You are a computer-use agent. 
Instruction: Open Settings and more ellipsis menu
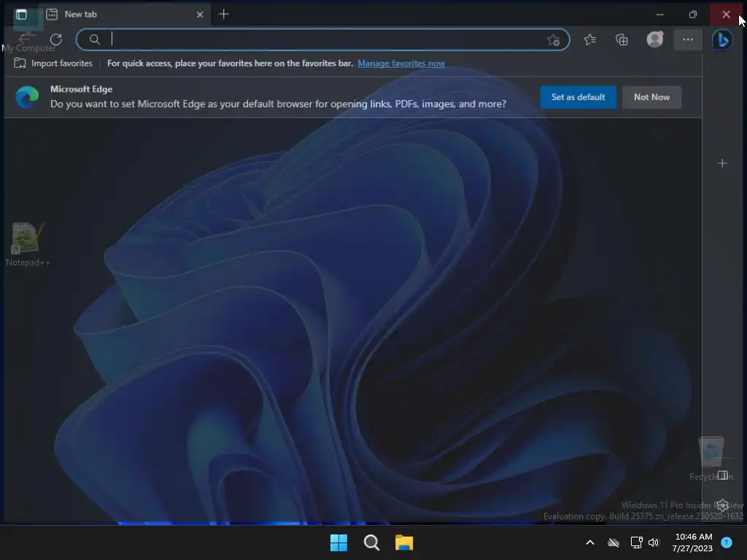(688, 39)
